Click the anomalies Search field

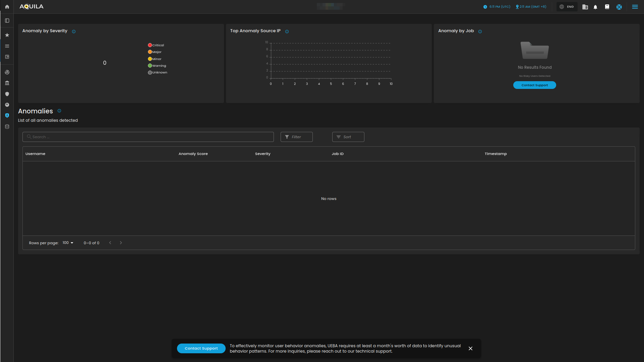pos(148,137)
